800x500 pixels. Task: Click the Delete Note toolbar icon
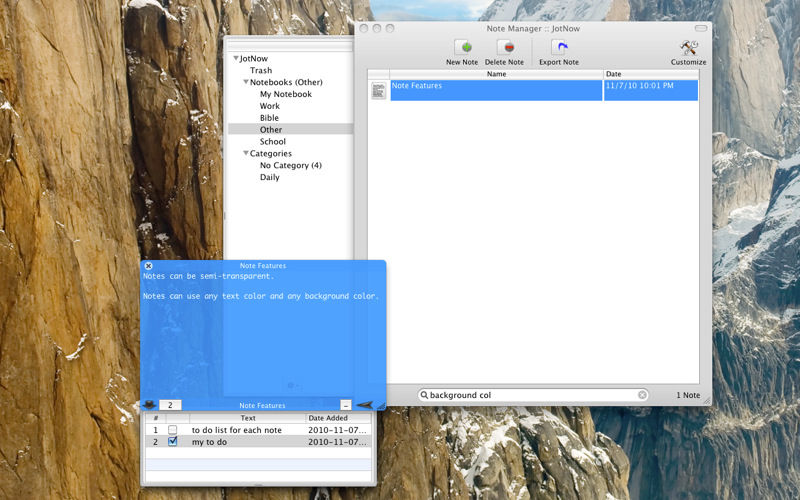504,48
